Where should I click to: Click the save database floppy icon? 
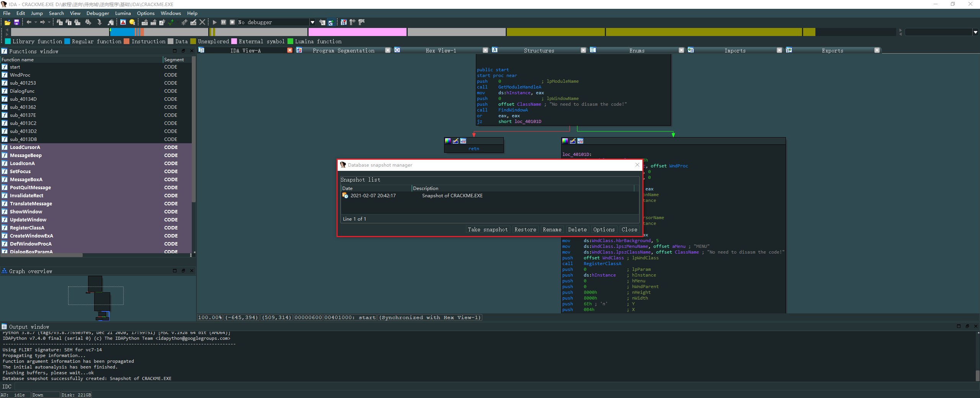(16, 23)
